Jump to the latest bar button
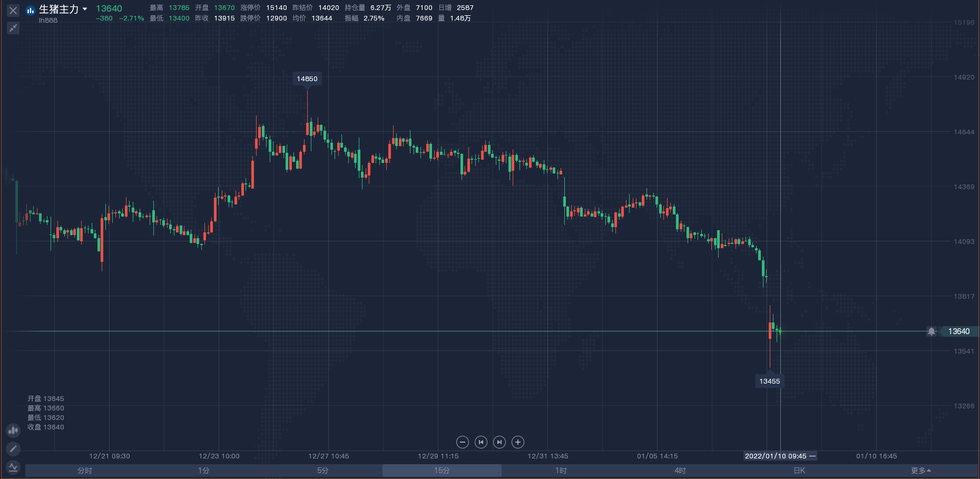The width and height of the screenshot is (980, 479). 499,442
